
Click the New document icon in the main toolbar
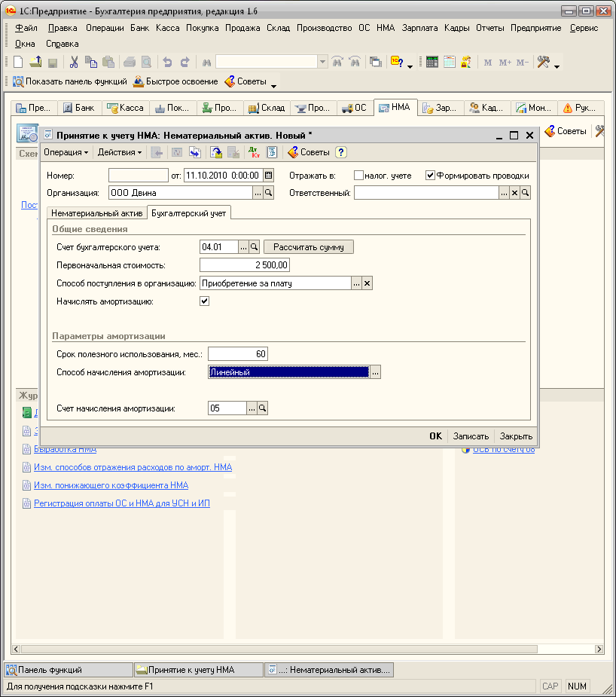18,62
